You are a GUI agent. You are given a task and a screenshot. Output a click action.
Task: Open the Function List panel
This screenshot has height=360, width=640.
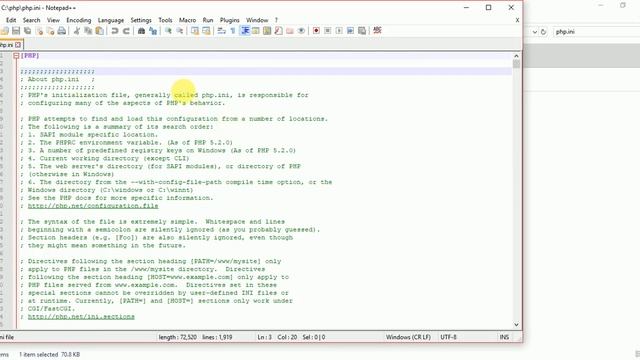(x=279, y=31)
